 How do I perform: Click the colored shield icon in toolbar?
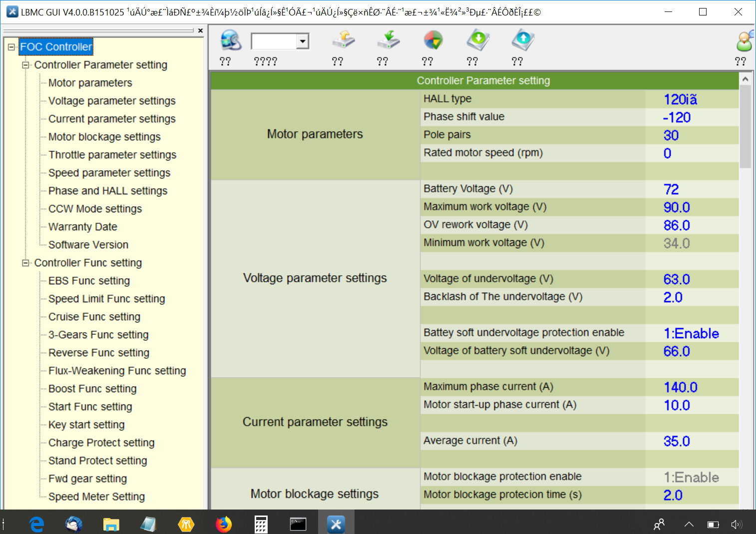point(433,40)
